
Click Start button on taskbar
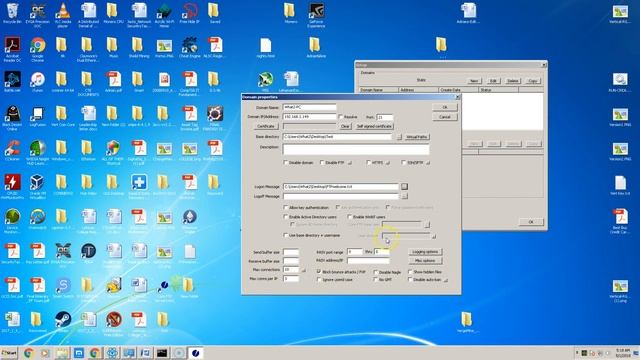coord(9,353)
